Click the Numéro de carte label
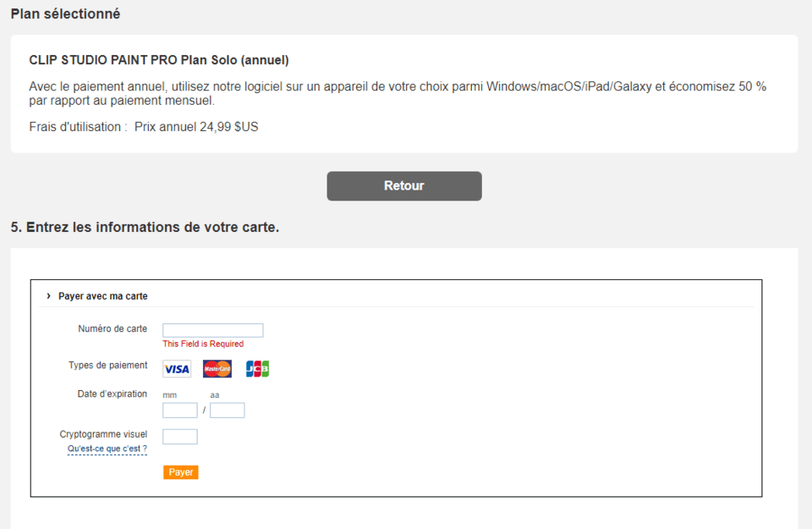Screen dimensions: 812x529 [x=112, y=328]
